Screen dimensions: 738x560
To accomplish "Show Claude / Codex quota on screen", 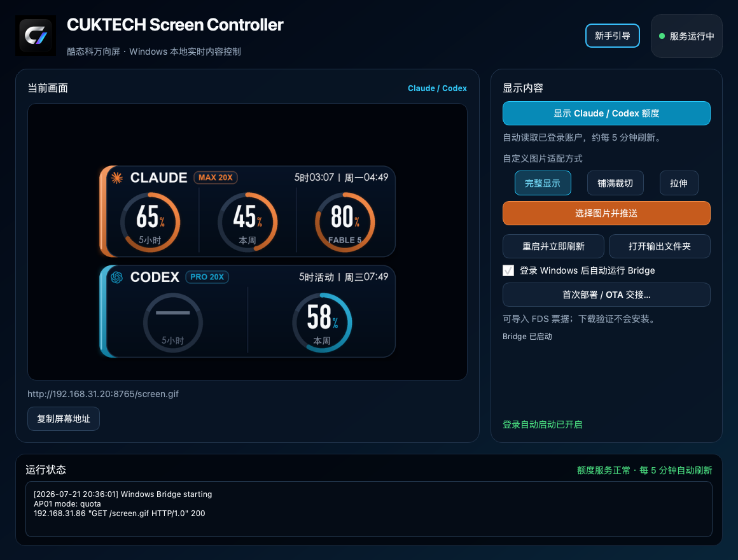I will coord(606,113).
